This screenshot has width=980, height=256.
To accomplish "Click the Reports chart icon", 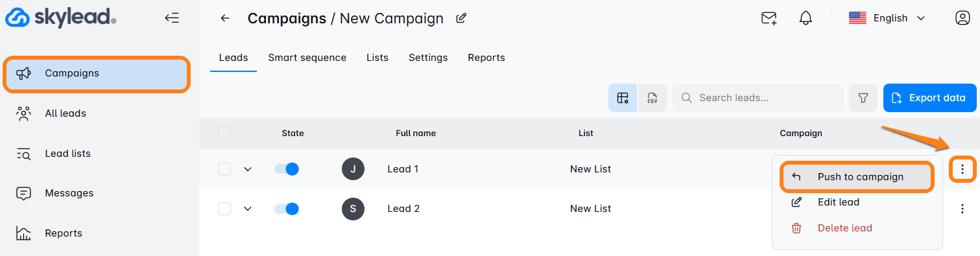I will tap(24, 233).
